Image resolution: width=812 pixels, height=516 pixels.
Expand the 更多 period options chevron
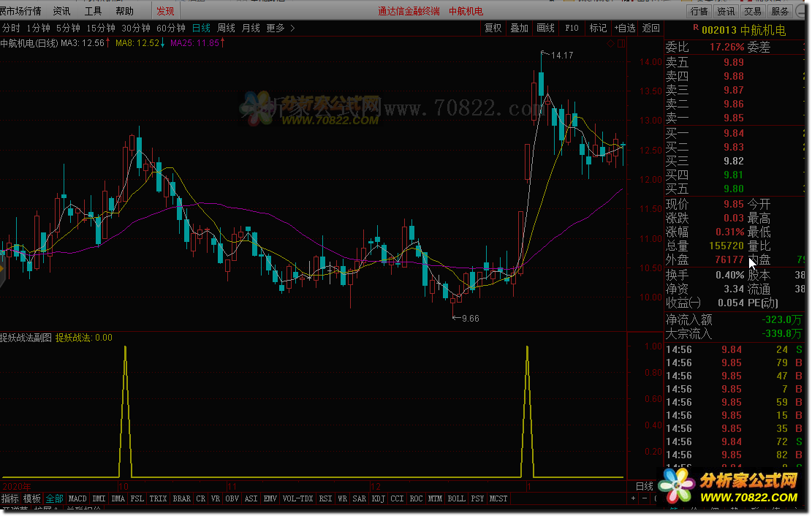point(292,28)
